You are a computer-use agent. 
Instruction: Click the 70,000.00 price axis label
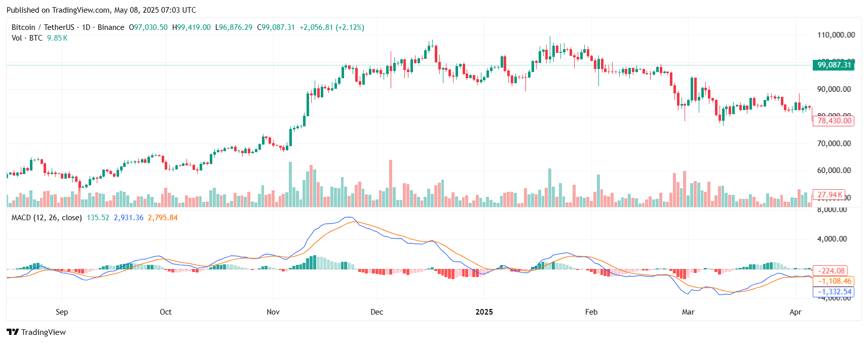pos(834,144)
